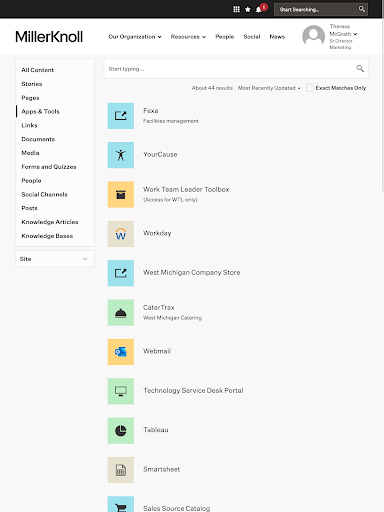The image size is (384, 512).
Task: Open Sales Source Catalog link
Action: 177,508
